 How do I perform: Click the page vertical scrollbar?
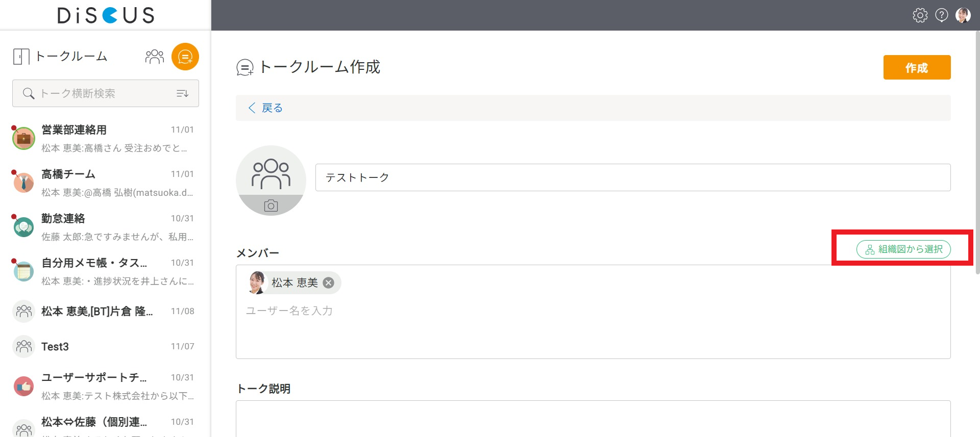pos(977,153)
